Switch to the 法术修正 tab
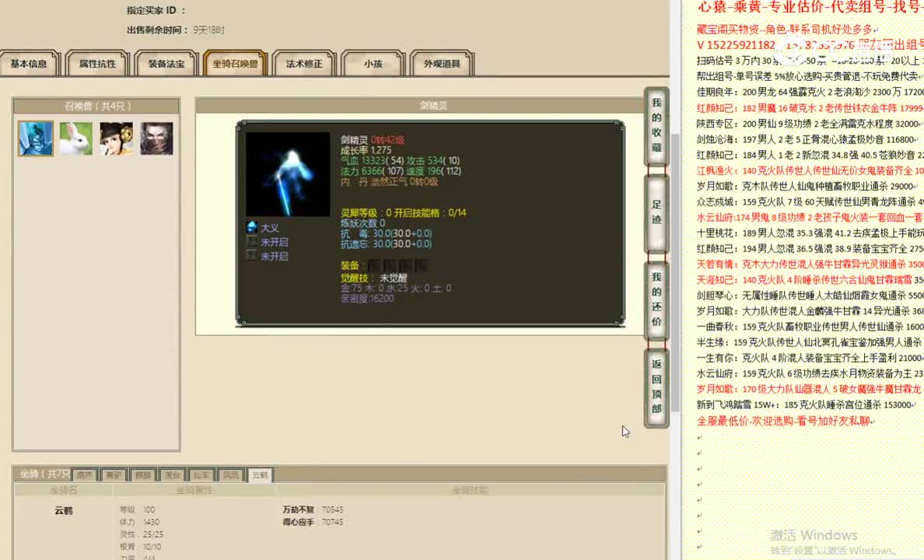 click(304, 64)
